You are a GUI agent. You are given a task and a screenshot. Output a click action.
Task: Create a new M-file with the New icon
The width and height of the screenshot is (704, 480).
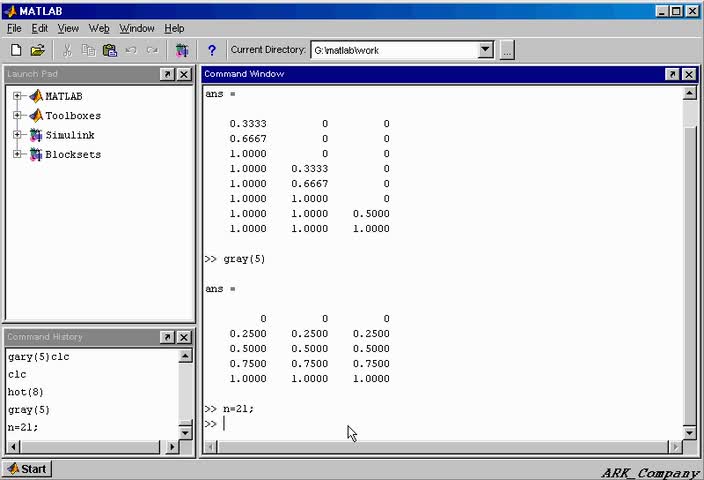click(16, 50)
